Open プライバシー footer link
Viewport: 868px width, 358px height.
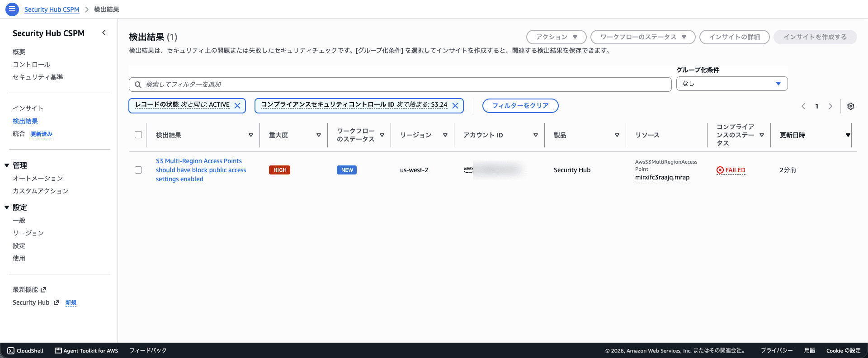pos(777,350)
